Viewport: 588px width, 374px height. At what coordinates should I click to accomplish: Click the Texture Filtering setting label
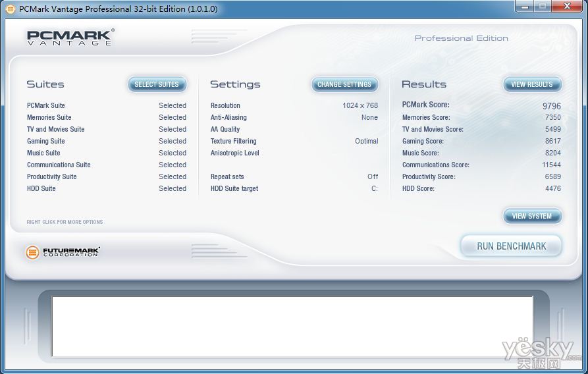pos(234,141)
